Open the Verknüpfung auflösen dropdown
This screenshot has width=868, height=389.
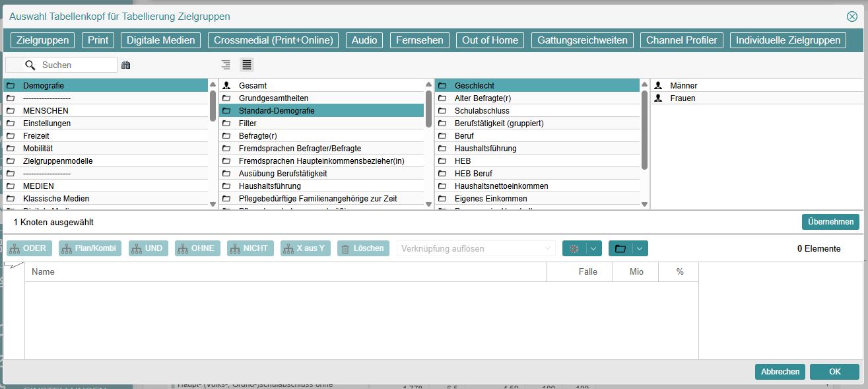click(x=475, y=248)
